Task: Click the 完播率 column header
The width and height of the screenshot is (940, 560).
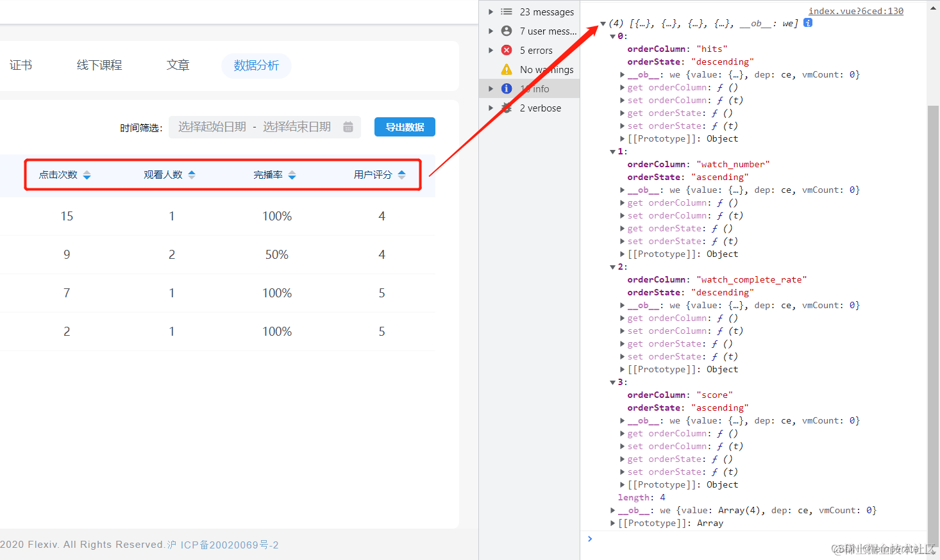Action: click(268, 175)
